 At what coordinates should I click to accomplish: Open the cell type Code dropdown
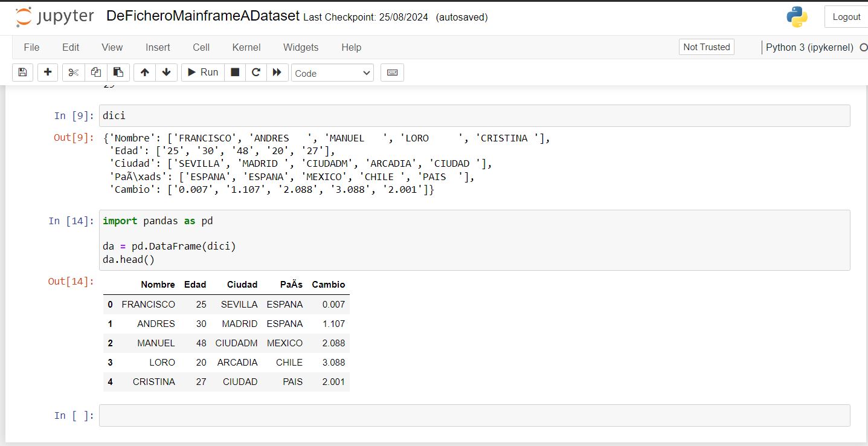(x=332, y=73)
